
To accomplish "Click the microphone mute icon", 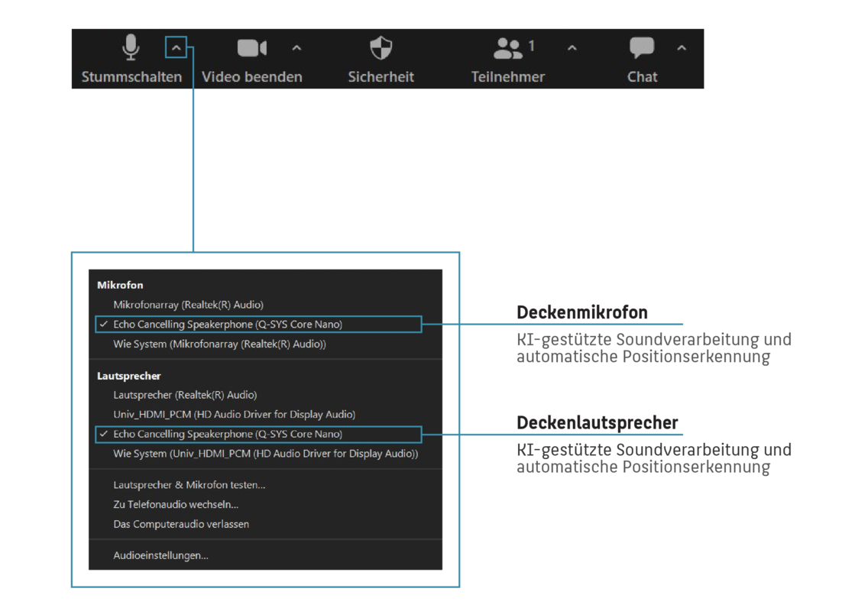I will 131,48.
